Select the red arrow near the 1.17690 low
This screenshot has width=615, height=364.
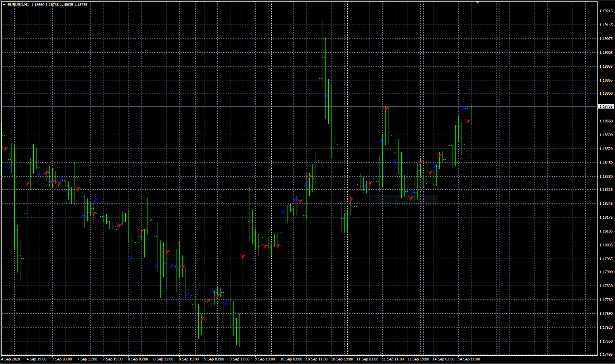(202, 319)
